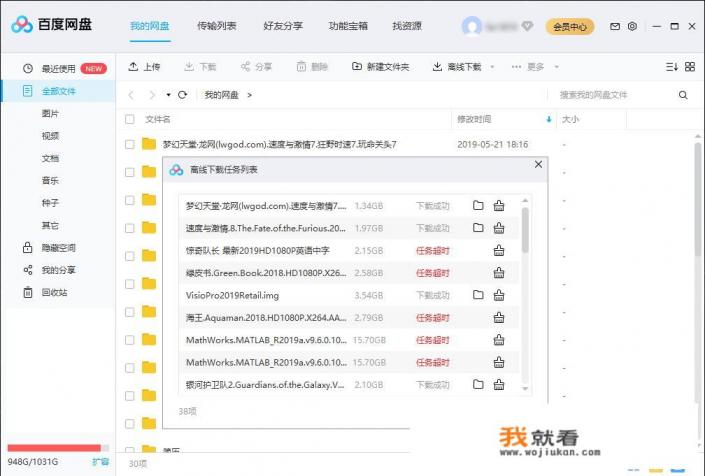
Task: Open folder for 速度与激情8 Fate of the Furious task
Action: tap(478, 228)
